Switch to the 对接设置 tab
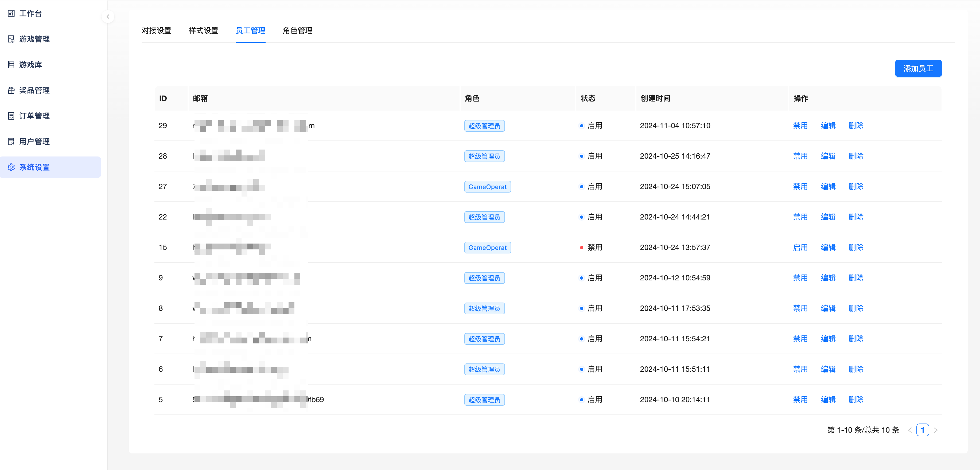This screenshot has width=980, height=470. (157, 30)
